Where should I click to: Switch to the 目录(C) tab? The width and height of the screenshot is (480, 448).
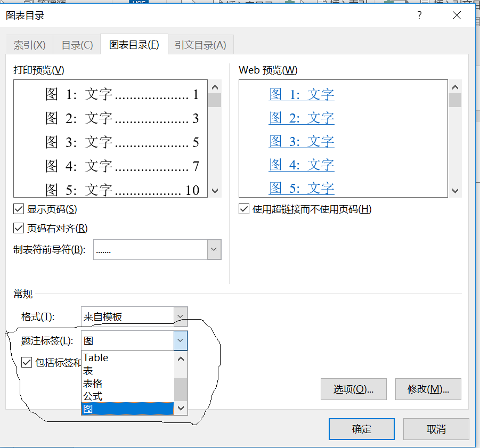tap(77, 45)
